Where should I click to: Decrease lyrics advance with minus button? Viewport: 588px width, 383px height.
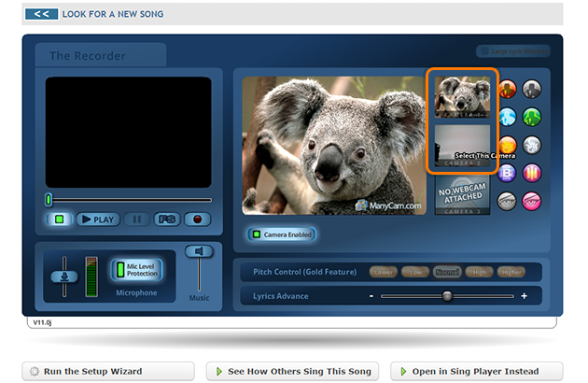pos(371,296)
